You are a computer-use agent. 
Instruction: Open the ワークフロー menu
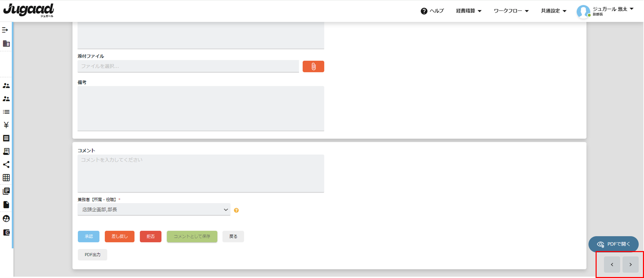tap(511, 11)
